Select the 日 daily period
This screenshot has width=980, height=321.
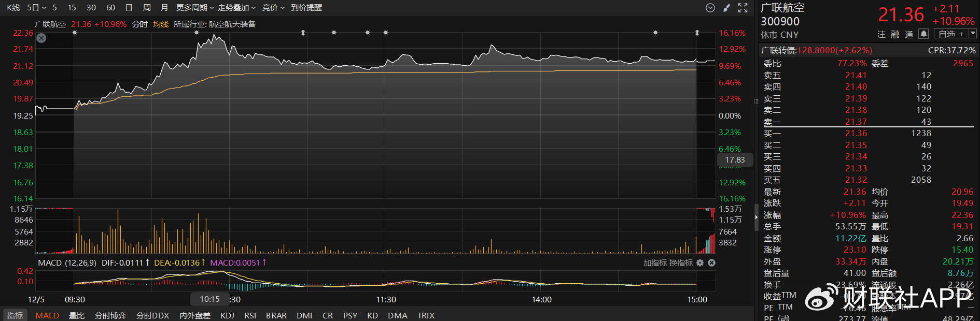pos(129,8)
